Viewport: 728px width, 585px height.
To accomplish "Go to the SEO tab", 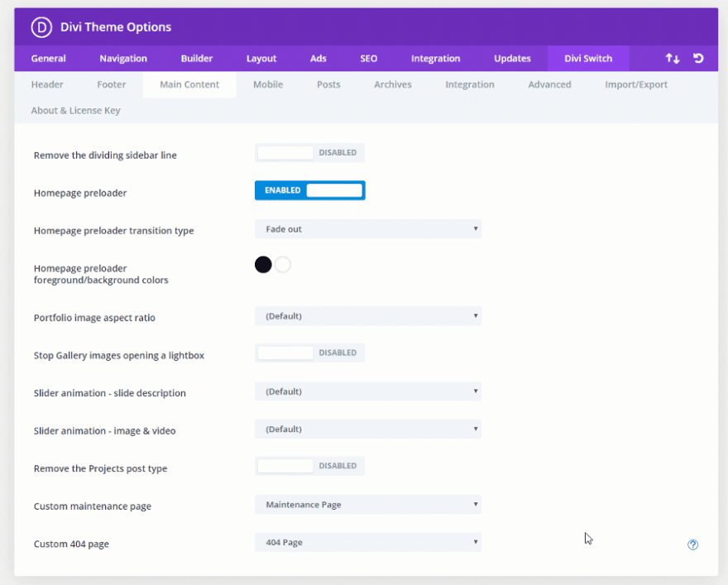I will pos(369,59).
